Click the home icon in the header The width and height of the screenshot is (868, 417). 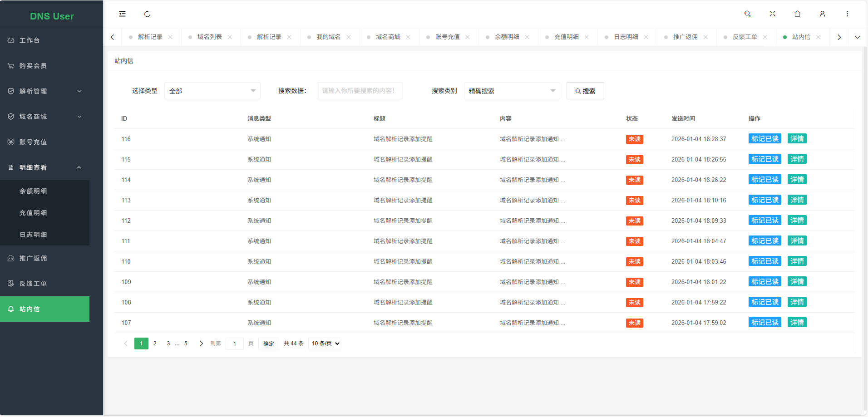(x=797, y=14)
